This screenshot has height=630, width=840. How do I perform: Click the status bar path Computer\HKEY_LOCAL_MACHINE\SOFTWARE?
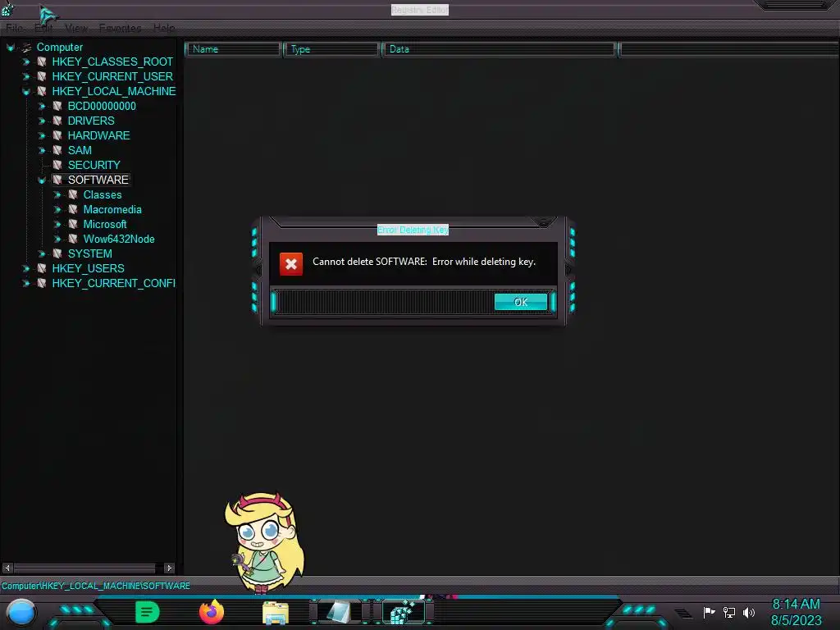click(x=96, y=586)
